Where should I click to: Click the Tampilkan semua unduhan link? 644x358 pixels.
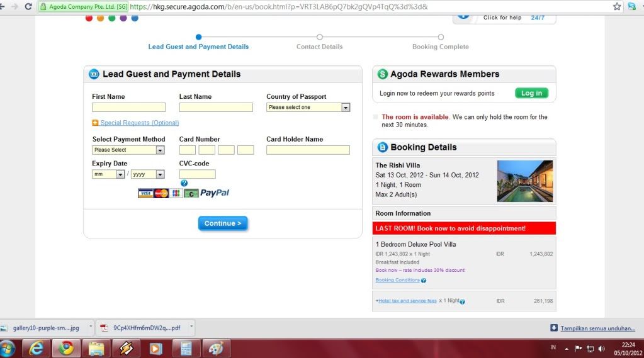point(597,328)
